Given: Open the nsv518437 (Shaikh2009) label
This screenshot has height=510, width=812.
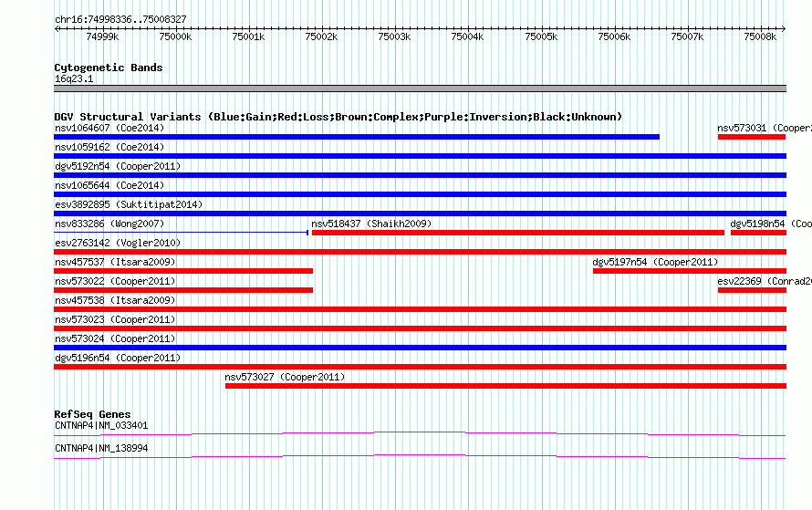Looking at the screenshot, I should [x=371, y=224].
